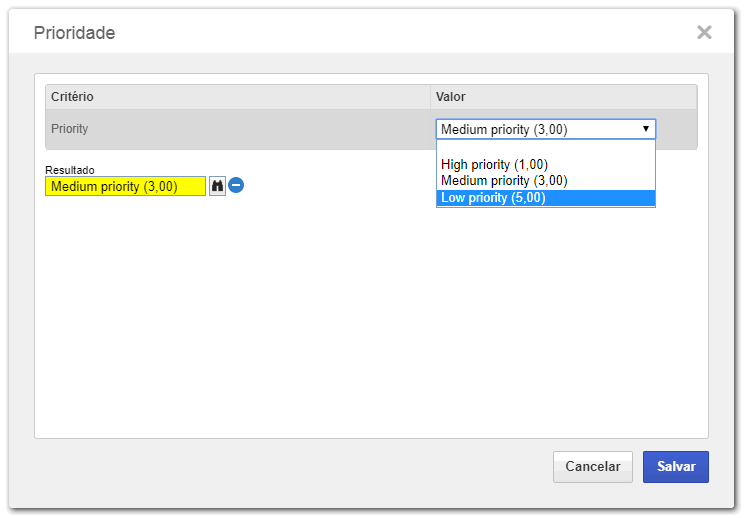Click the Prioridade dialog title text
Viewport: 744px width, 518px height.
(x=74, y=33)
